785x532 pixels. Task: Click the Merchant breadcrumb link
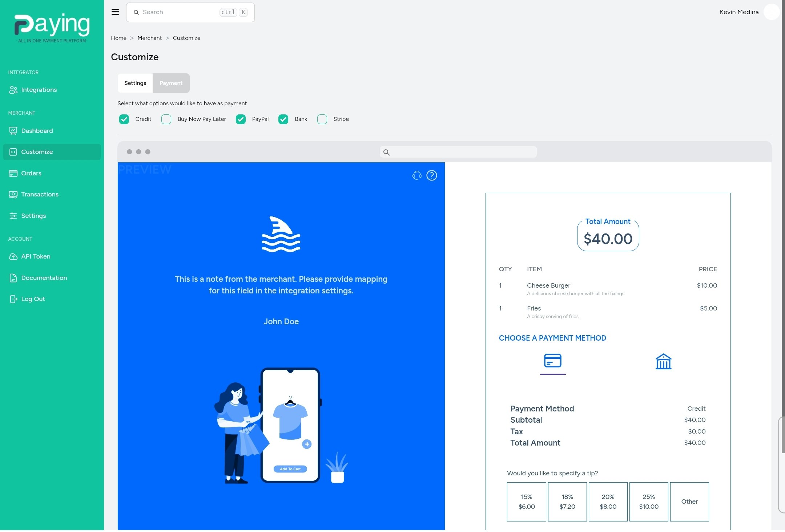coord(149,38)
